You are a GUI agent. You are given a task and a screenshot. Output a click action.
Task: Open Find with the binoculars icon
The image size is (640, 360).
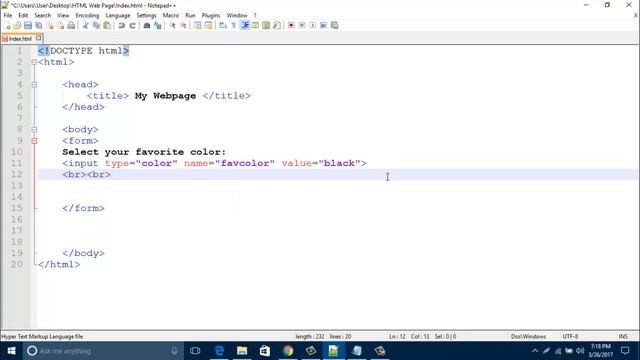pos(147,25)
